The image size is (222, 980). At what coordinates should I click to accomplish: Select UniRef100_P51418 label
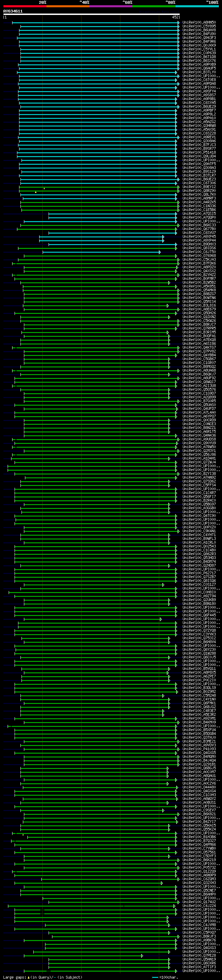pos(199,152)
